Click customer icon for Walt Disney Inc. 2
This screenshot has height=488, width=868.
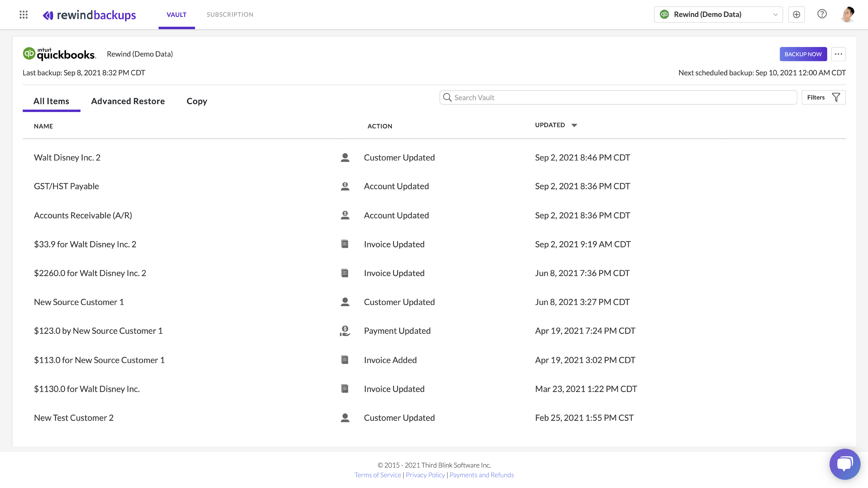[x=345, y=158]
